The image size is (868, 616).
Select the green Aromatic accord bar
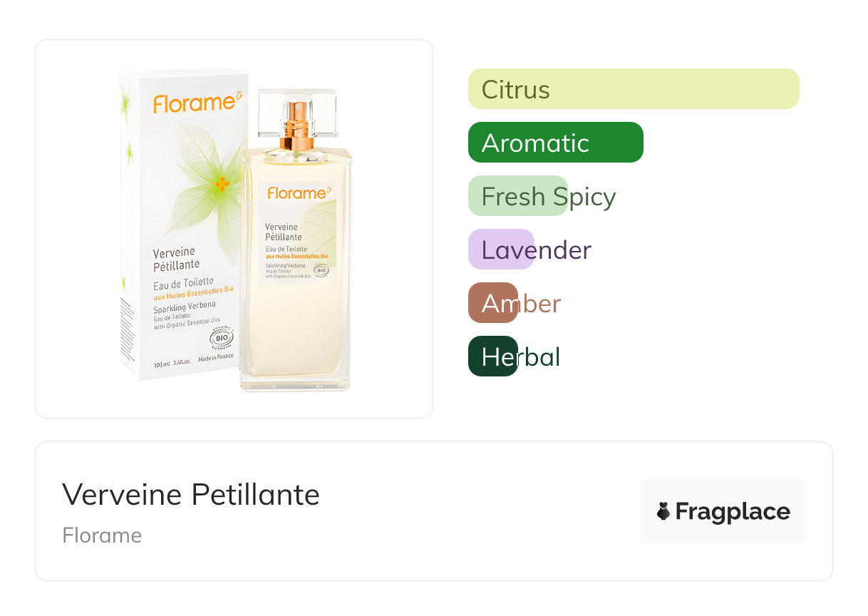click(x=555, y=143)
